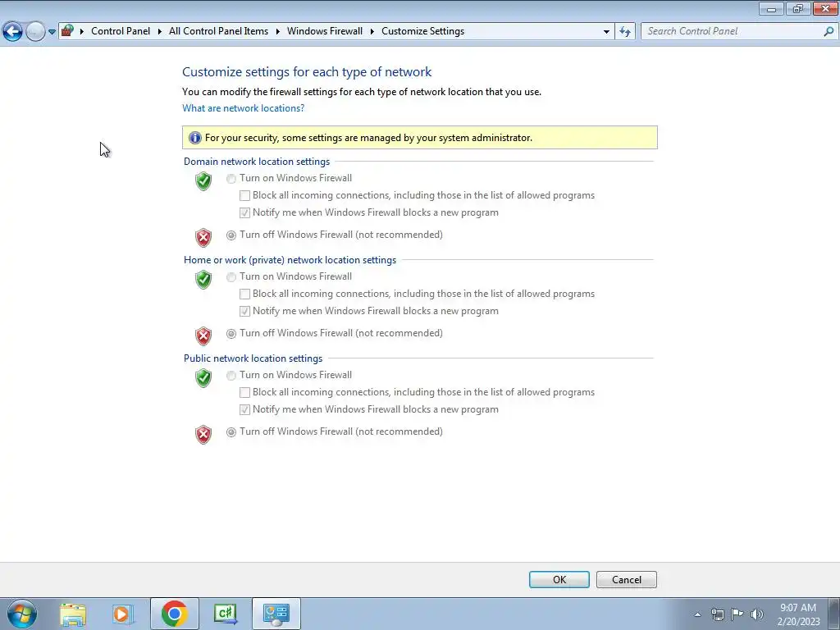Click the Control Panel icon in address bar
The width and height of the screenshot is (840, 630).
(67, 31)
